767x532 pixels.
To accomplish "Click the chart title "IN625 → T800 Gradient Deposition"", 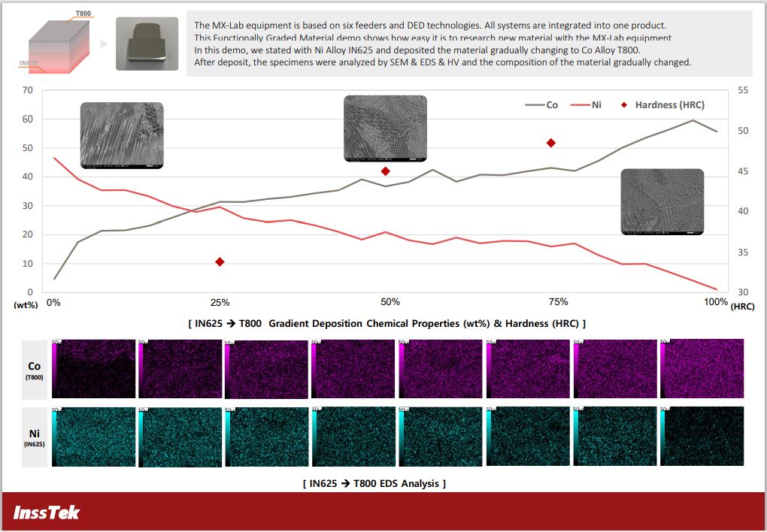I will point(387,324).
